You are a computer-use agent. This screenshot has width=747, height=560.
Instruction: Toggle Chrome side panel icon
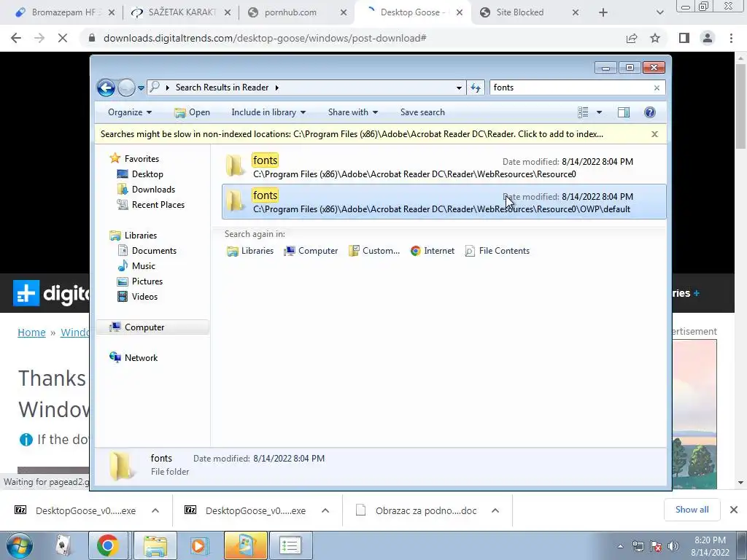point(684,38)
